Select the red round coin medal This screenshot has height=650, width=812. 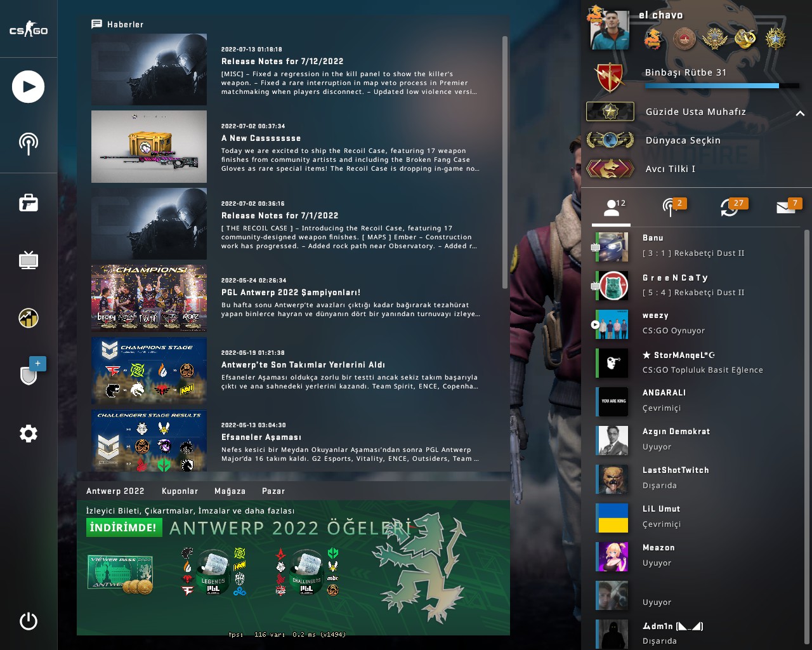point(684,39)
